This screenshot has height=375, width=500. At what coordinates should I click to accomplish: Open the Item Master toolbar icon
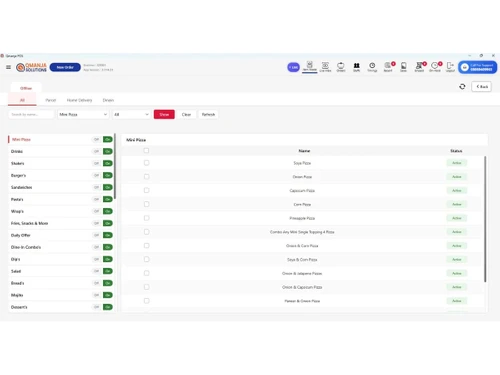click(x=310, y=66)
